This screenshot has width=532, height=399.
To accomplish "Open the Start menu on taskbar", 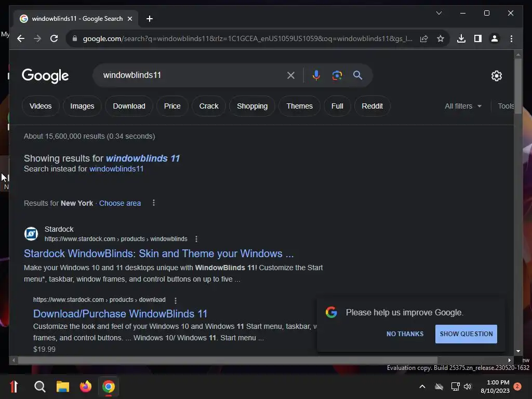I will point(14,387).
